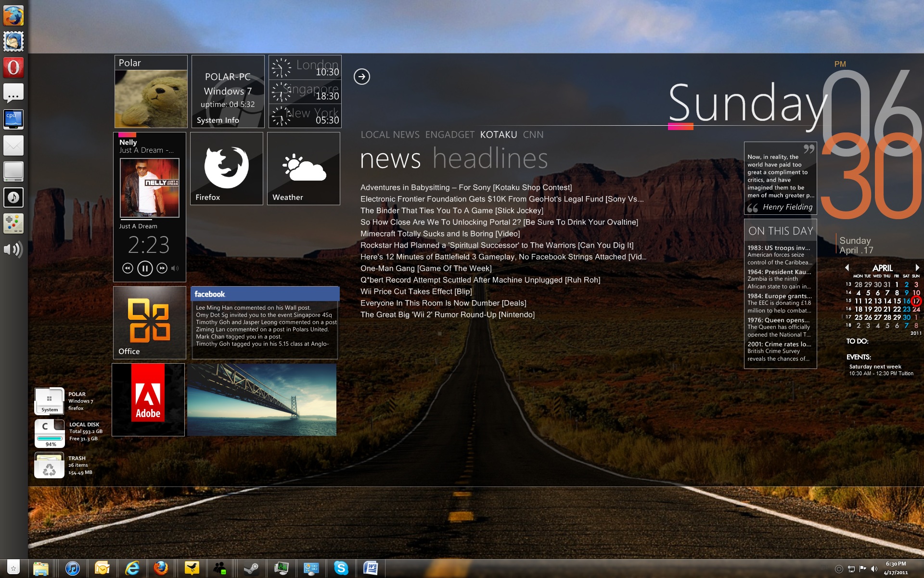Switch to the CNN feed
The height and width of the screenshot is (578, 924).
click(x=533, y=135)
